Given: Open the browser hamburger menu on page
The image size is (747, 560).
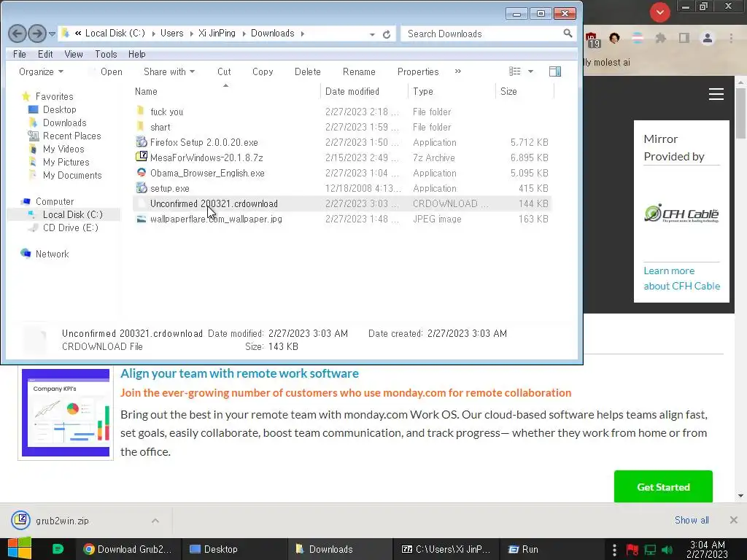Looking at the screenshot, I should (x=716, y=94).
